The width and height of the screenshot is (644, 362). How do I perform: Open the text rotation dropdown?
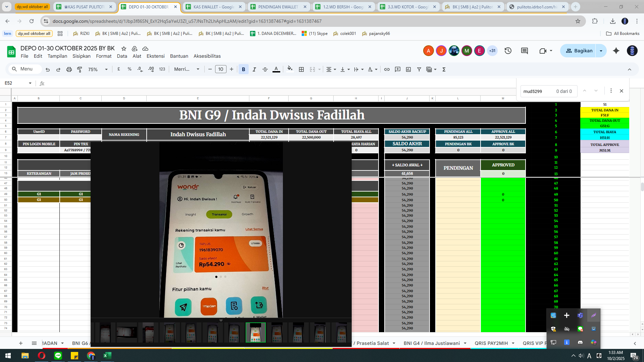pos(372,69)
